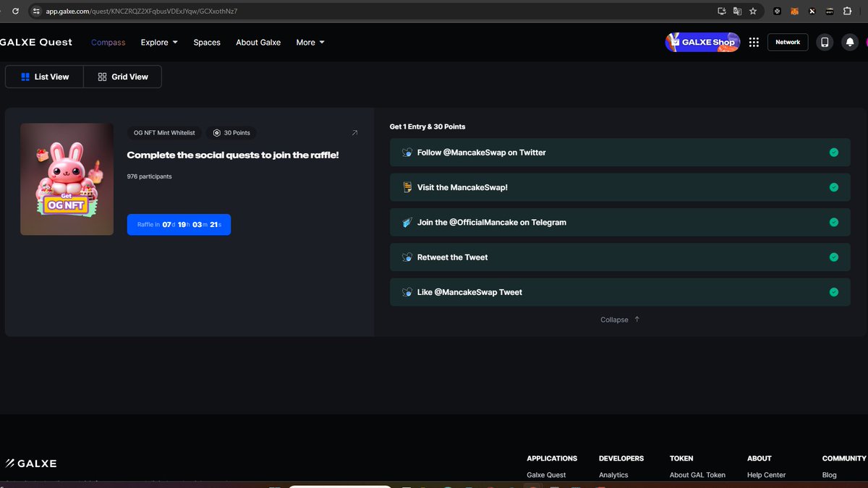Image resolution: width=868 pixels, height=488 pixels.
Task: Open the dark wallet-card extension icon
Action: click(x=829, y=11)
